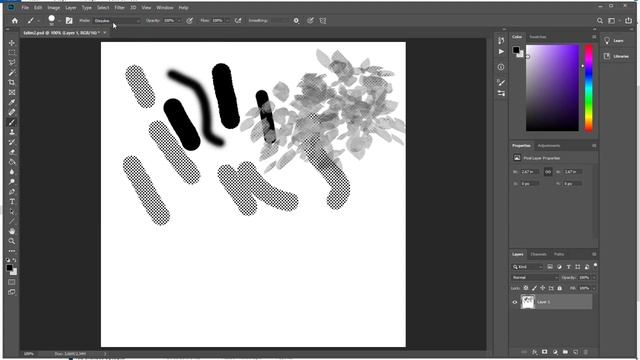Toggle airbrush-style build-up effects

click(238, 20)
